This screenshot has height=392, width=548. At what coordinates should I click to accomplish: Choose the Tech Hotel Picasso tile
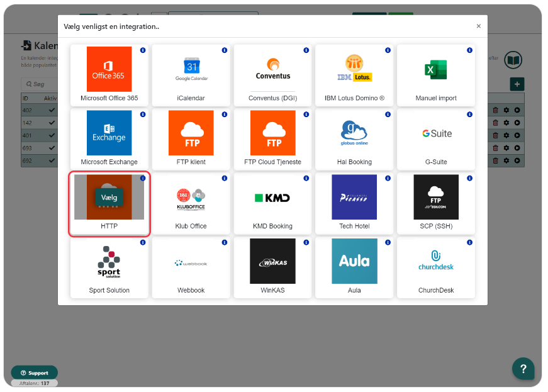[354, 203]
